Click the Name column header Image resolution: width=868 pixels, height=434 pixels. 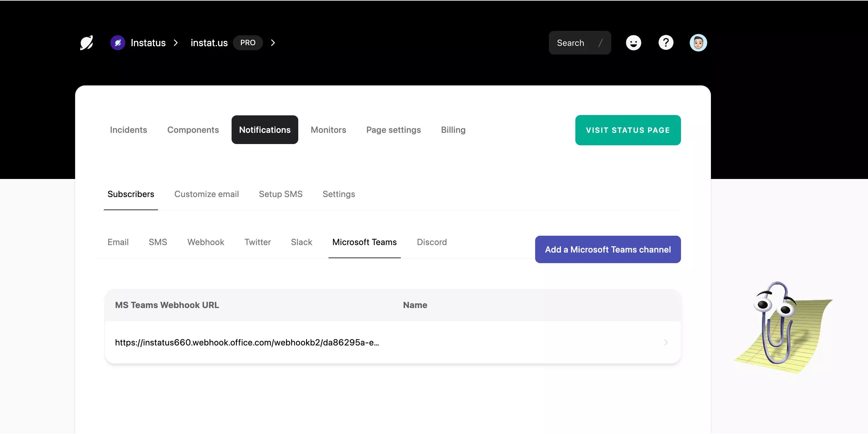415,305
